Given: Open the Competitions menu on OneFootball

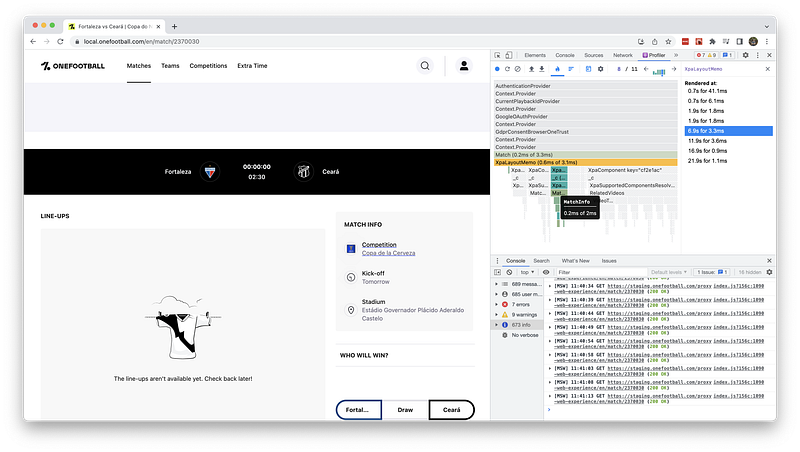Looking at the screenshot, I should pos(208,66).
